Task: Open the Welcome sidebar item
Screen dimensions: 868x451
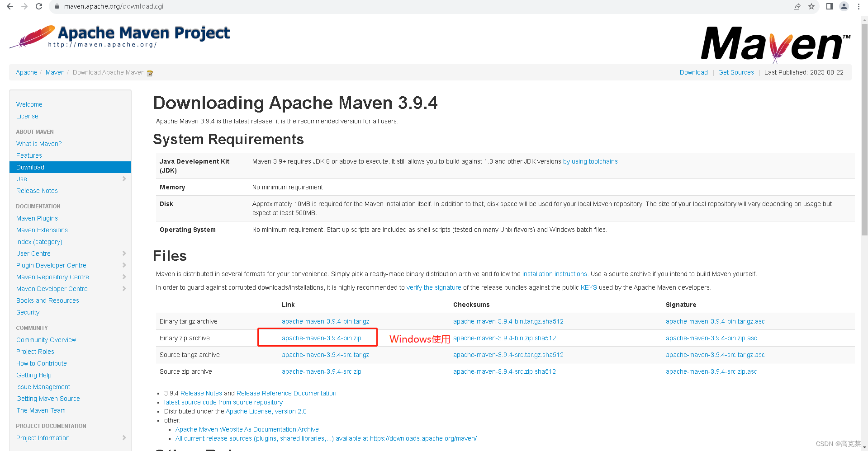Action: [29, 104]
